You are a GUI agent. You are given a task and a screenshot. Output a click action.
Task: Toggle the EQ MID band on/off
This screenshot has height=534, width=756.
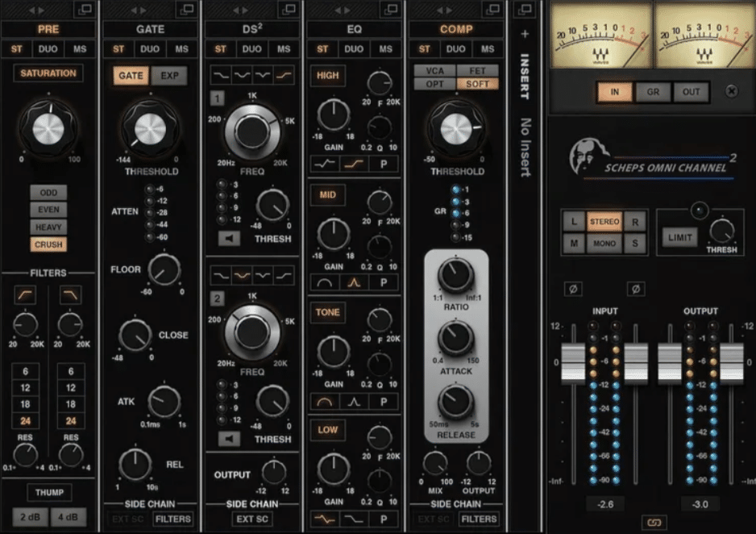pyautogui.click(x=328, y=195)
